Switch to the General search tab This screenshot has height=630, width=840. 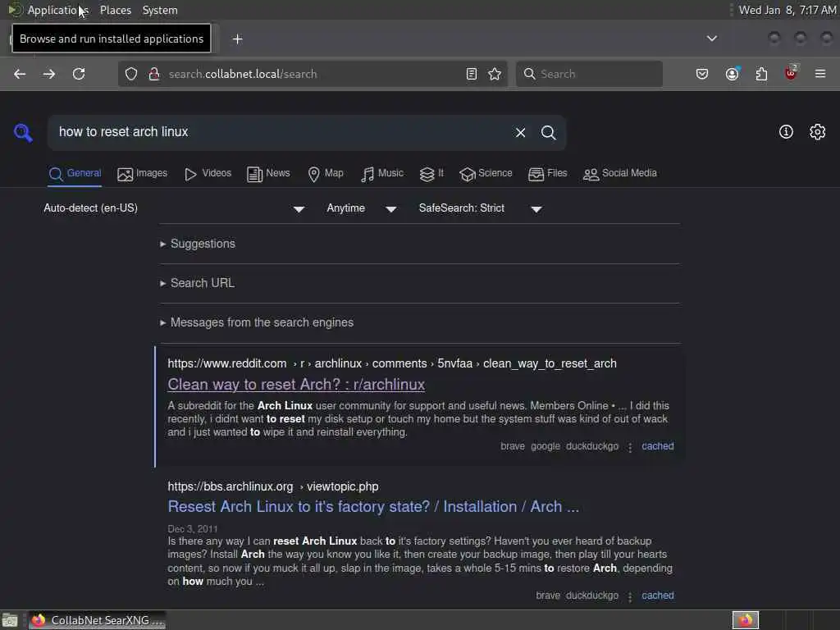[75, 174]
